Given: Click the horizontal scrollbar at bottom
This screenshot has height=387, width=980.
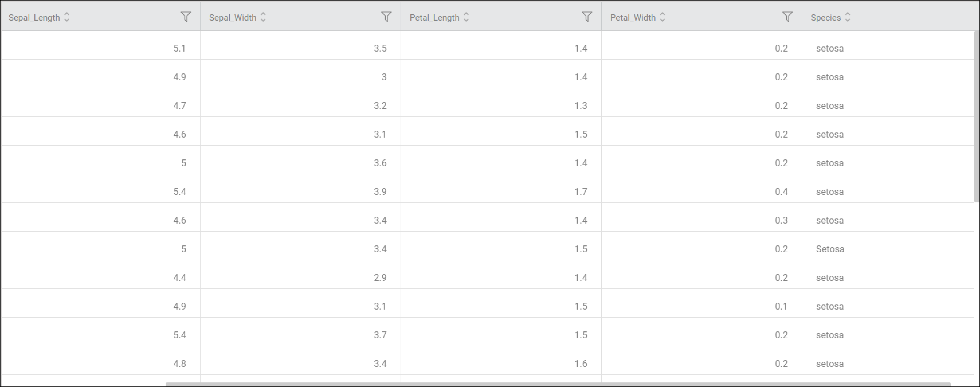Looking at the screenshot, I should coord(558,384).
